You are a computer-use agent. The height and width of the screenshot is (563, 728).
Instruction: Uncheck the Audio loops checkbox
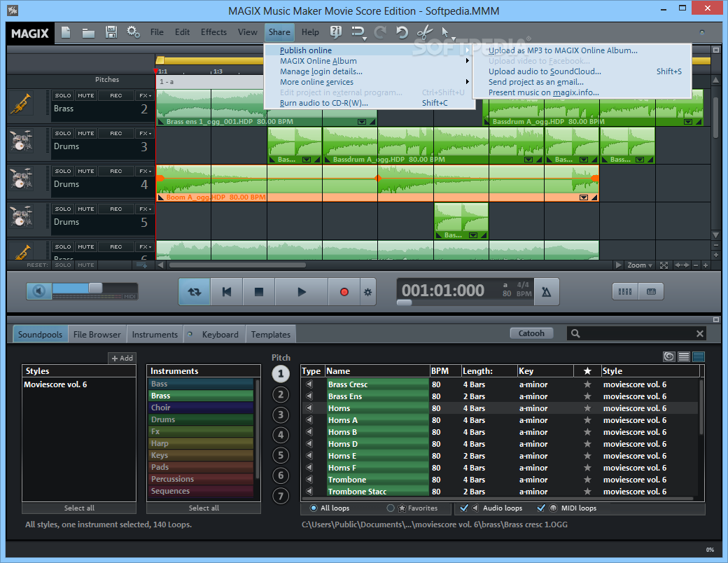[464, 508]
